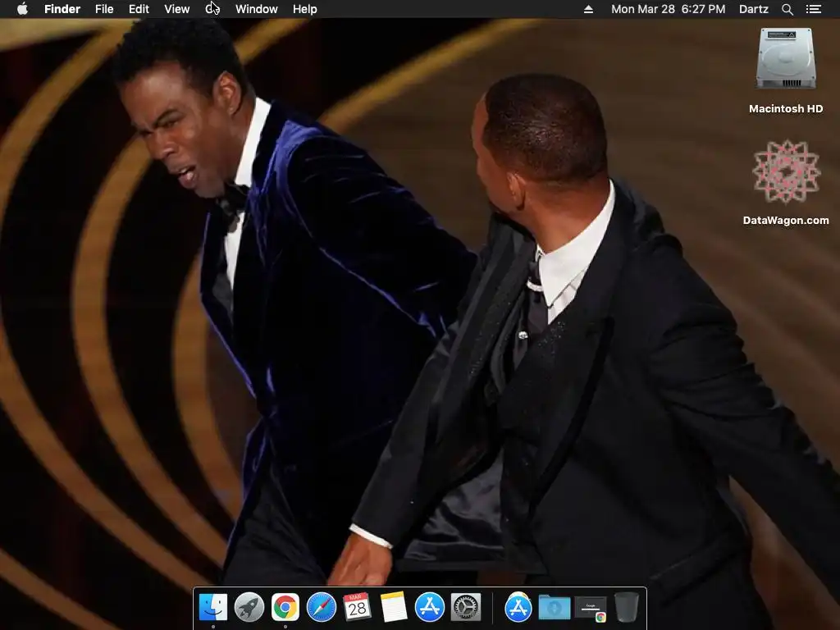Open the Finder menu
This screenshot has height=630, width=840.
click(62, 9)
